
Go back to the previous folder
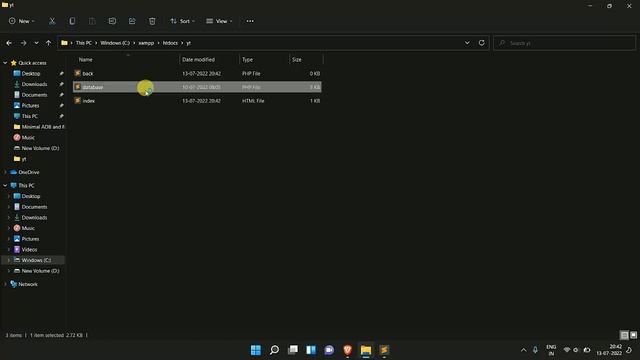[x=9, y=43]
